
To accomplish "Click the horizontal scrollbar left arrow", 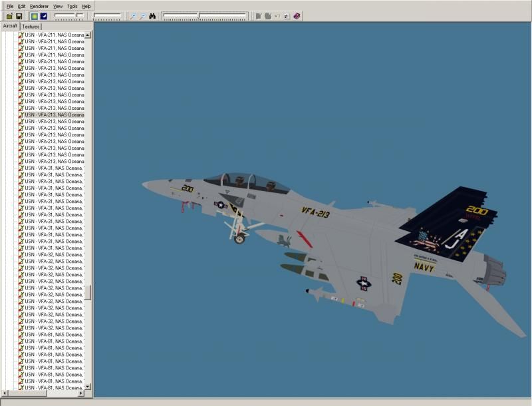I will click(x=5, y=393).
